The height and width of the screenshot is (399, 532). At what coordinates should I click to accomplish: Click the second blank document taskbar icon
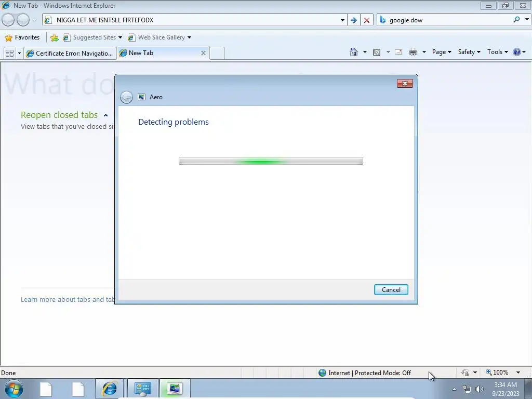(x=78, y=389)
